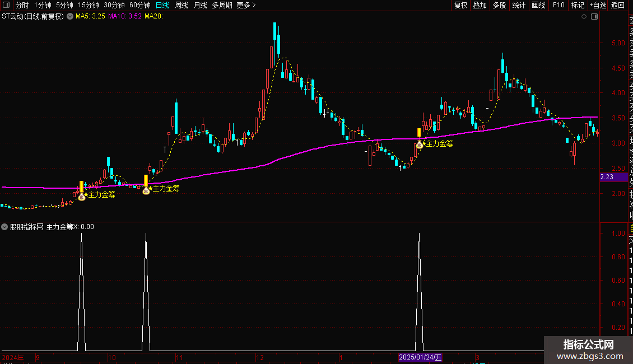Image resolution: width=633 pixels, height=364 pixels.
Task: Click the MA20 label
Action: (154, 16)
